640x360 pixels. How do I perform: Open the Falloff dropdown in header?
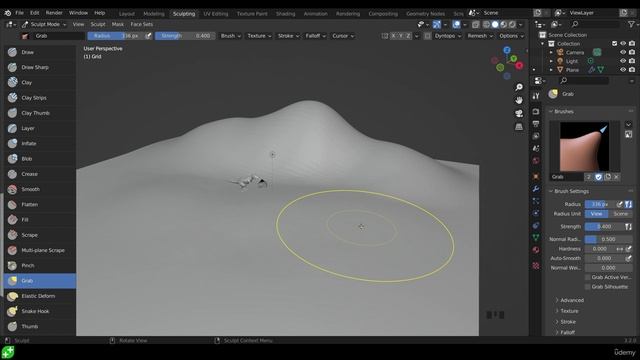[x=316, y=36]
